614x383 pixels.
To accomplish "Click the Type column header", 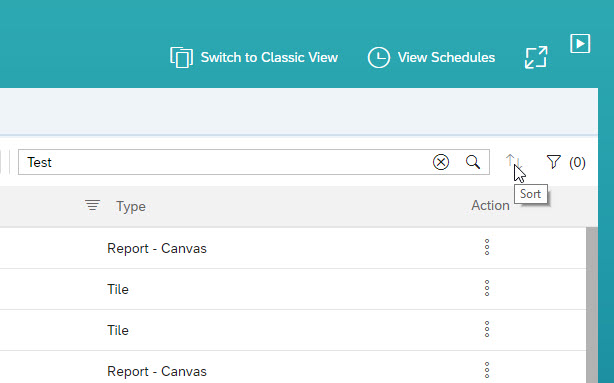I will [x=131, y=206].
